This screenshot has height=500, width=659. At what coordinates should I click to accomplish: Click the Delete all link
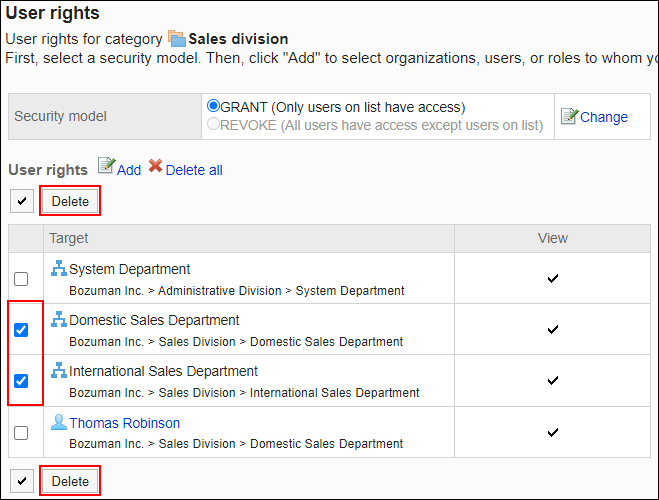[194, 170]
